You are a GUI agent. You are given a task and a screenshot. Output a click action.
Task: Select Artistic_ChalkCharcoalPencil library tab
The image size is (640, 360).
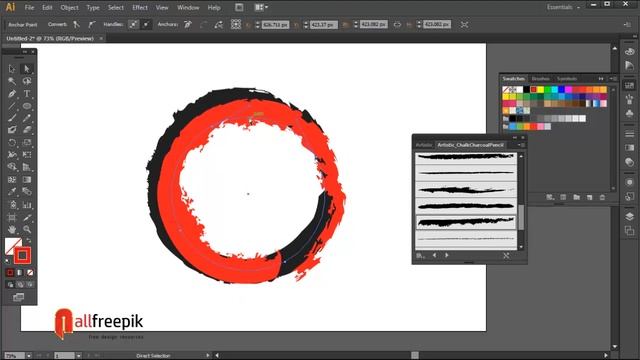pyautogui.click(x=470, y=145)
